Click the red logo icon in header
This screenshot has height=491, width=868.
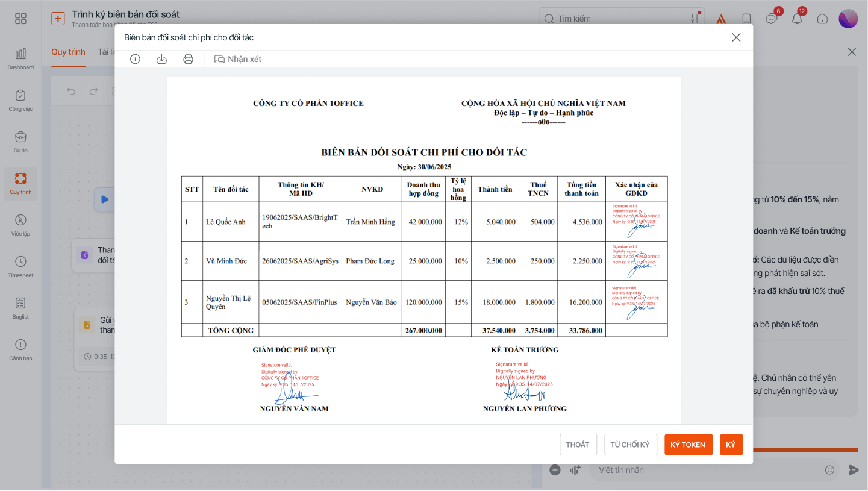point(721,19)
